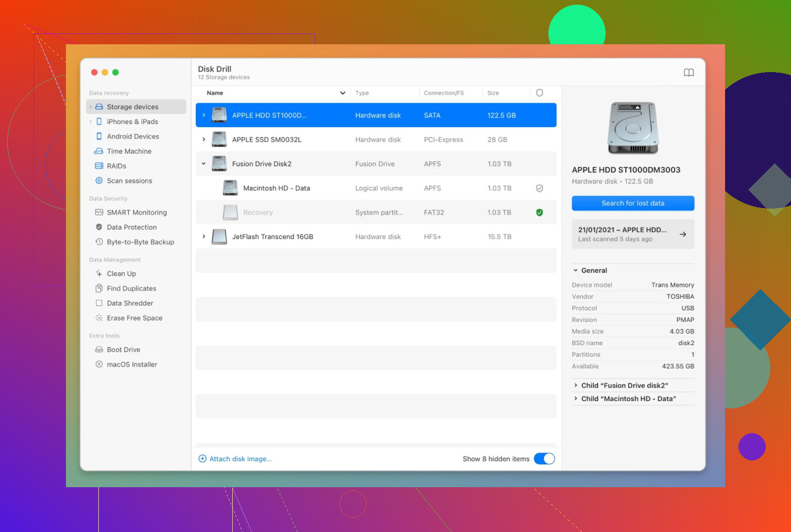This screenshot has height=532, width=791.
Task: Click the Time Machine icon
Action: click(x=99, y=151)
